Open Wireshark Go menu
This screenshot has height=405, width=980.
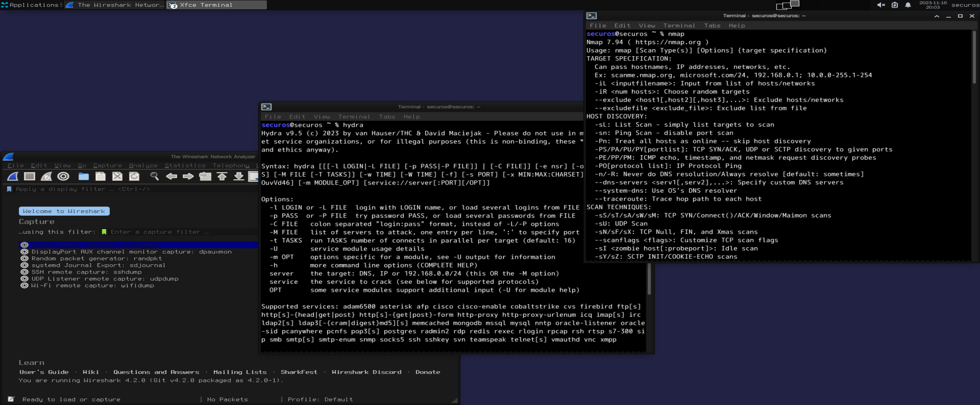(82, 166)
